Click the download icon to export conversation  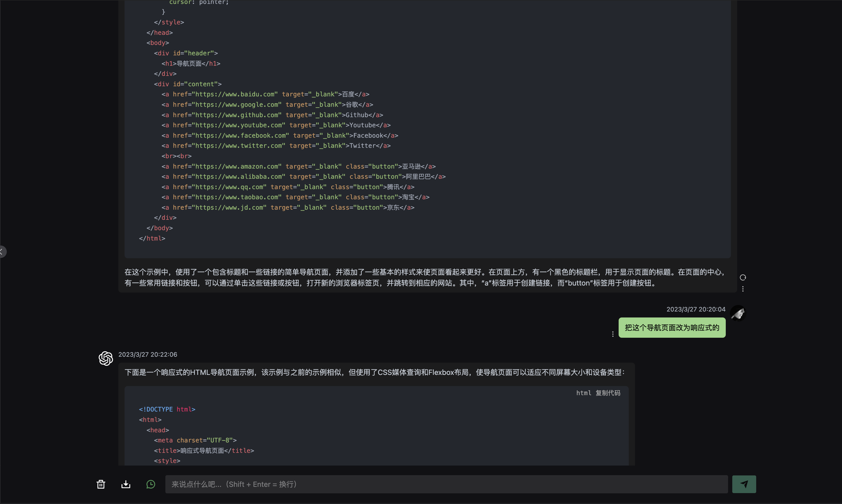126,484
